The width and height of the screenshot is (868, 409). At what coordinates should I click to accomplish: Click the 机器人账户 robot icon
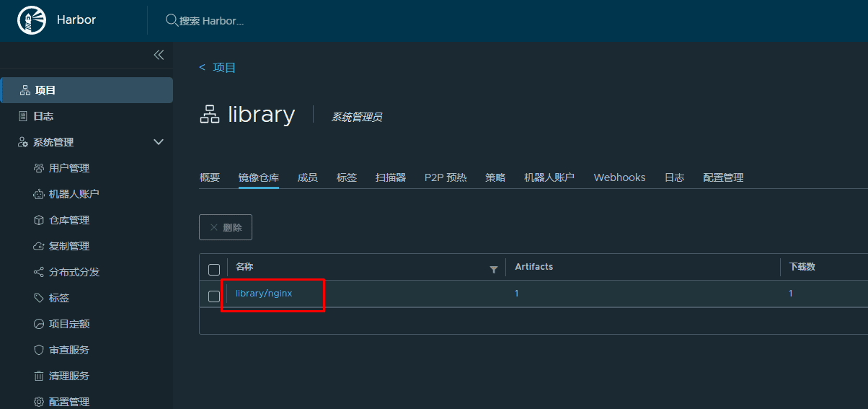pyautogui.click(x=39, y=194)
